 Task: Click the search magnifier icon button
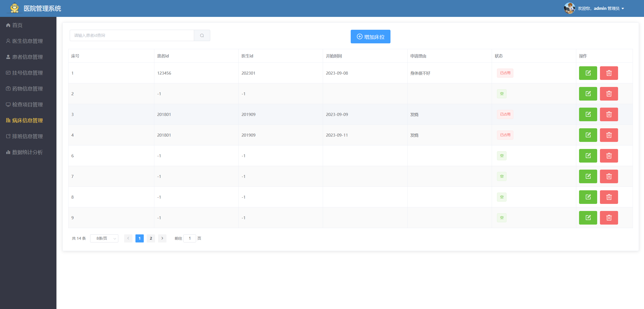click(x=202, y=36)
